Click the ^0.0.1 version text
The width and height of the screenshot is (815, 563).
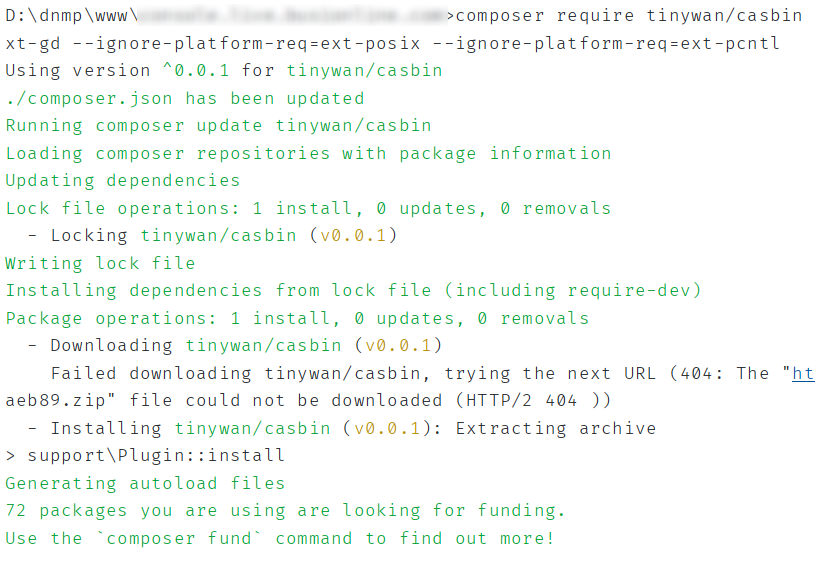[x=195, y=70]
